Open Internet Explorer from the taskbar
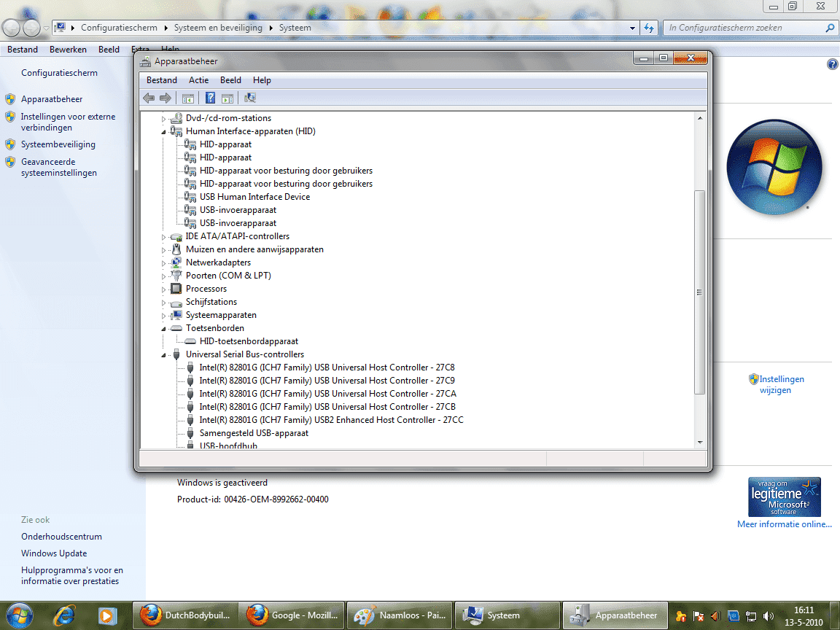Viewport: 840px width, 630px height. (64, 615)
